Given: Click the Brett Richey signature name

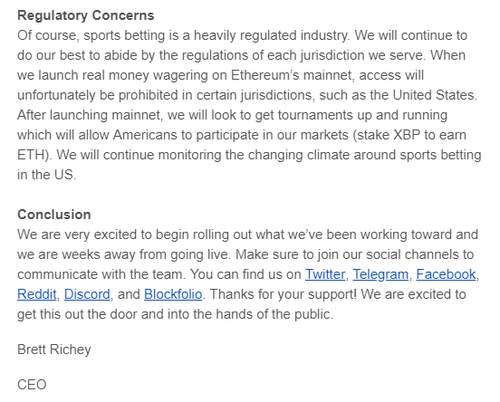Looking at the screenshot, I should pyautogui.click(x=54, y=349).
